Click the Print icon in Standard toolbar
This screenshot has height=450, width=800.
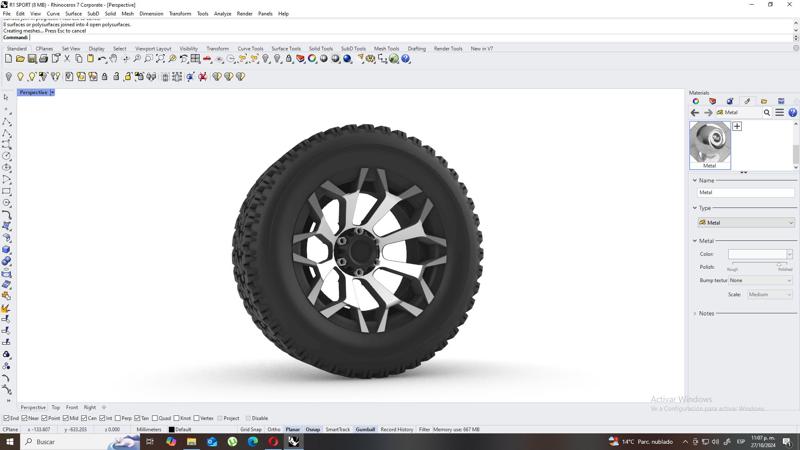(x=43, y=59)
